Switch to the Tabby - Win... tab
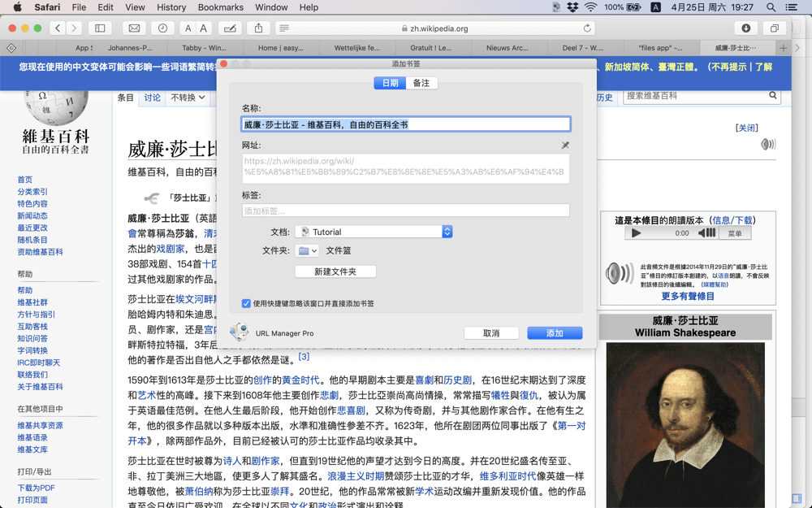 click(204, 48)
